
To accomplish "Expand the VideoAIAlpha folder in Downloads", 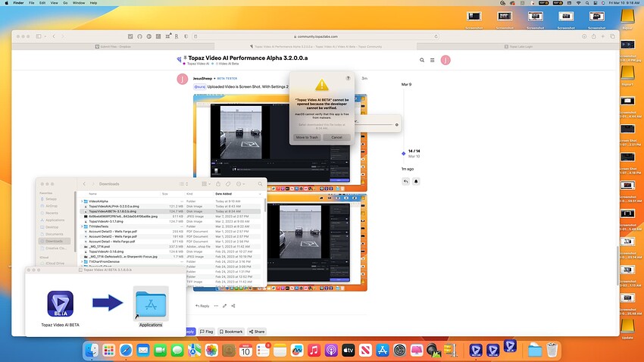I will pos(82,201).
